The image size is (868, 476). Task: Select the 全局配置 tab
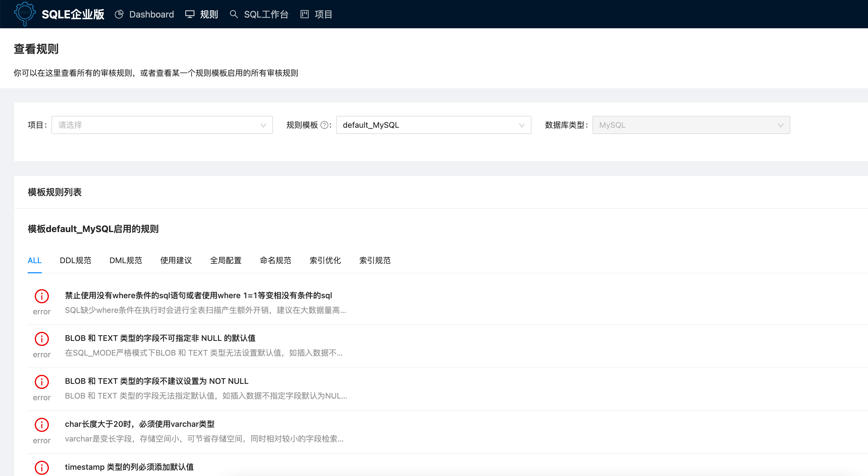tap(226, 260)
